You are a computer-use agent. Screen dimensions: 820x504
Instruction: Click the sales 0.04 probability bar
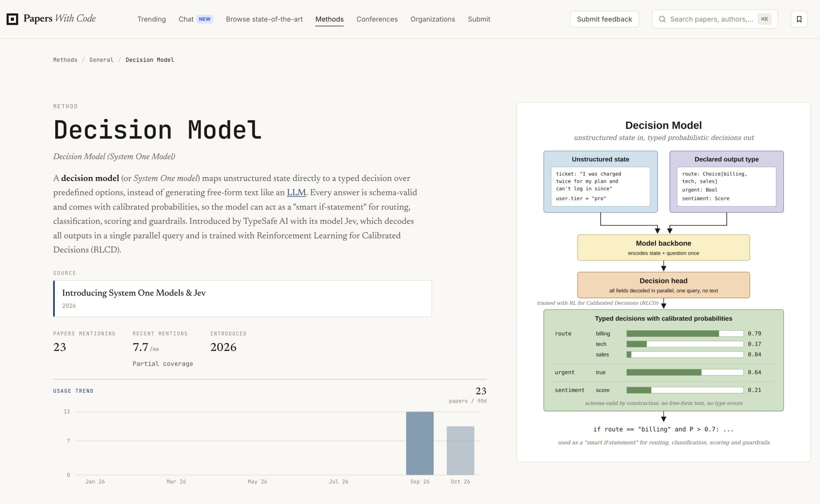(685, 354)
